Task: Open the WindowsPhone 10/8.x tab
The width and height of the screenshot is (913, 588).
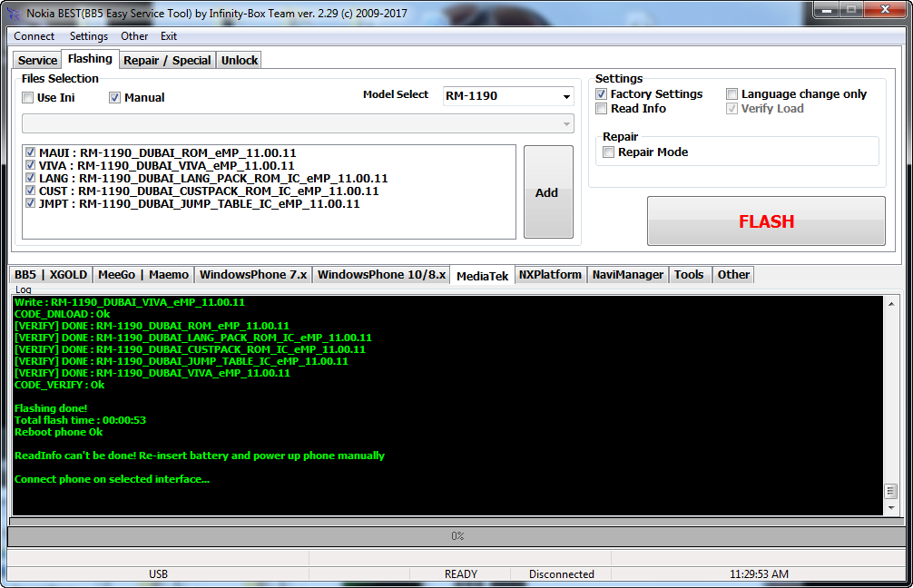Action: click(x=381, y=275)
